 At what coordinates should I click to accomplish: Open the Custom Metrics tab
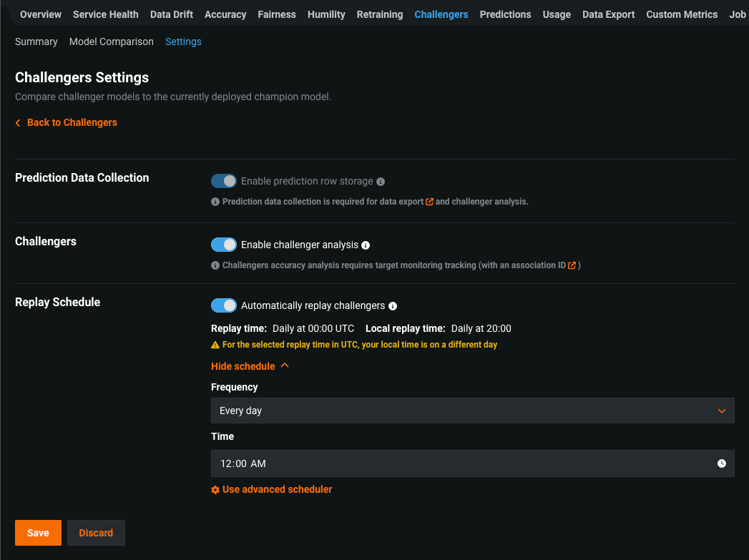pyautogui.click(x=682, y=14)
